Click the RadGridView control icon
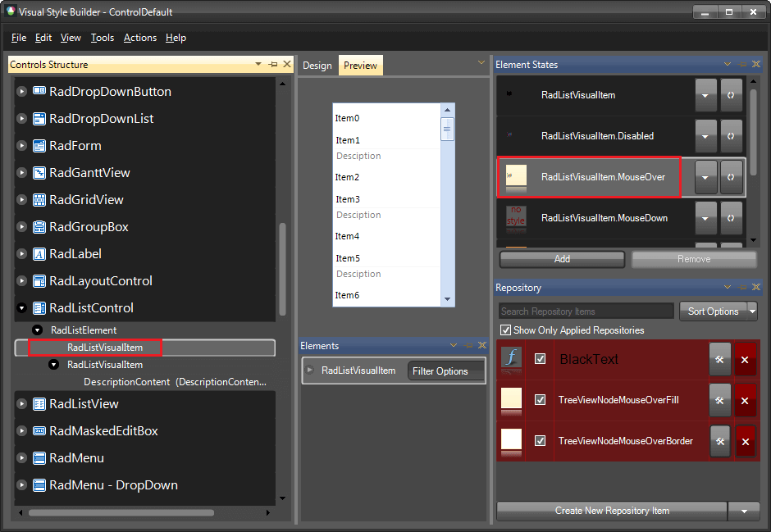 coord(39,199)
